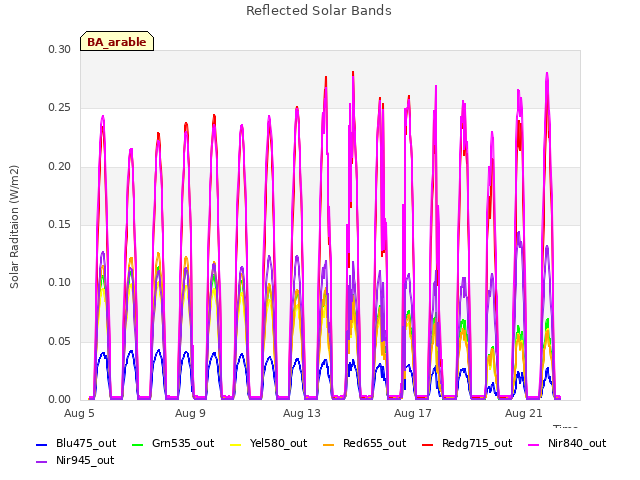Image resolution: width=640 pixels, height=480 pixels.
Task: Click the orange Red655_out color marker
Action: pos(329,444)
